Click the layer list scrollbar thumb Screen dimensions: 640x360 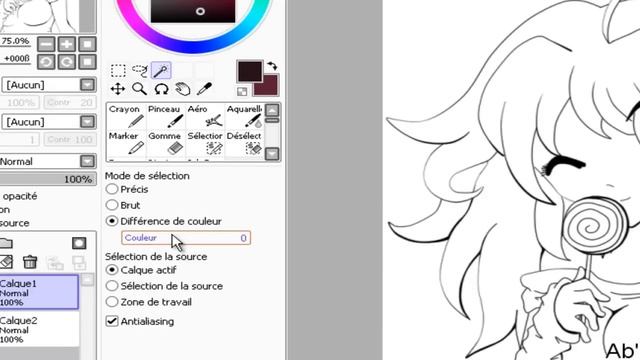(x=87, y=280)
